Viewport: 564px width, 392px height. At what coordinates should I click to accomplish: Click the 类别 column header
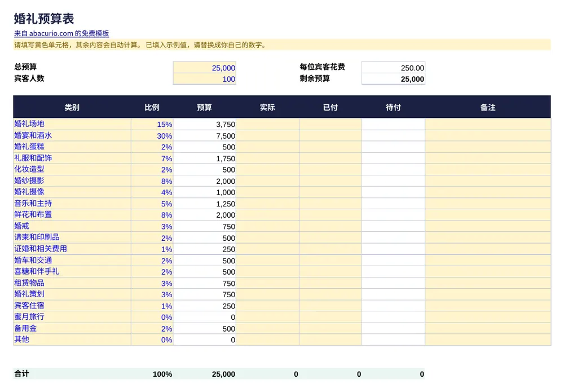tap(72, 107)
